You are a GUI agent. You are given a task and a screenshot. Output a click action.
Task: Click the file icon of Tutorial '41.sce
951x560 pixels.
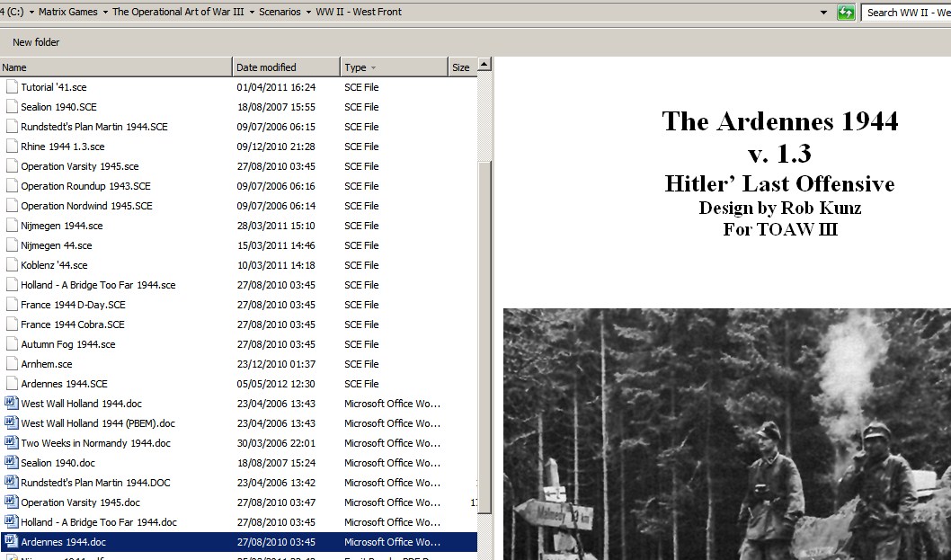coord(12,87)
